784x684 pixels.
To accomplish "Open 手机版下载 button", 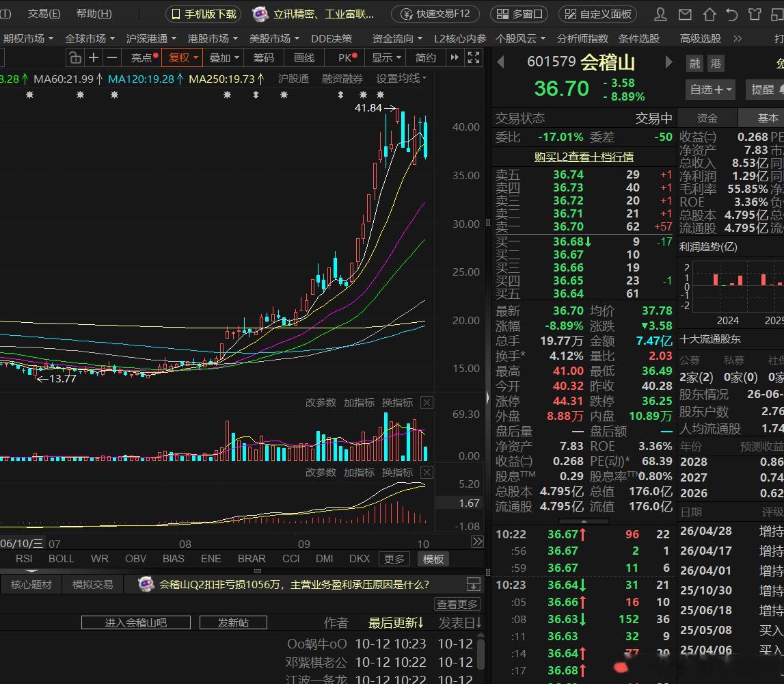I will coord(204,14).
